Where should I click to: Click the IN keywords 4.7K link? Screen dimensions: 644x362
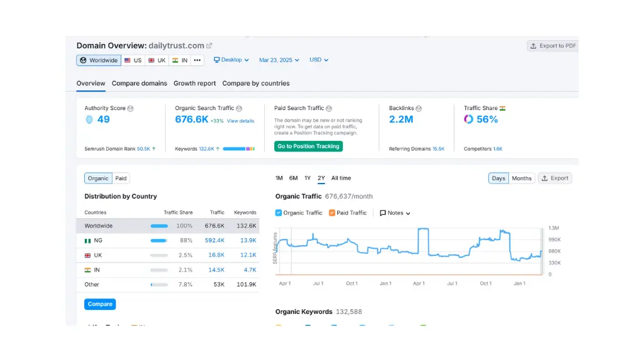coord(250,270)
